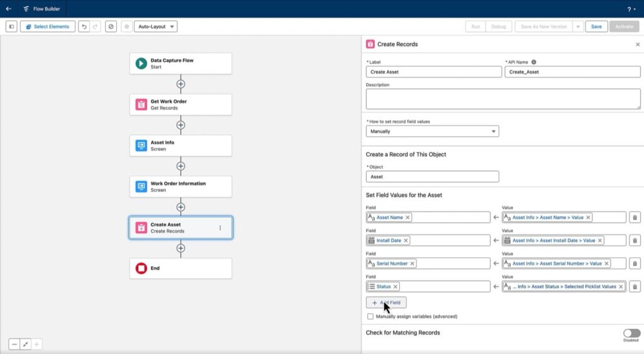Clear Asset Status Selected Picklist Values pill
Viewport: 644px width, 354px height.
(621, 287)
